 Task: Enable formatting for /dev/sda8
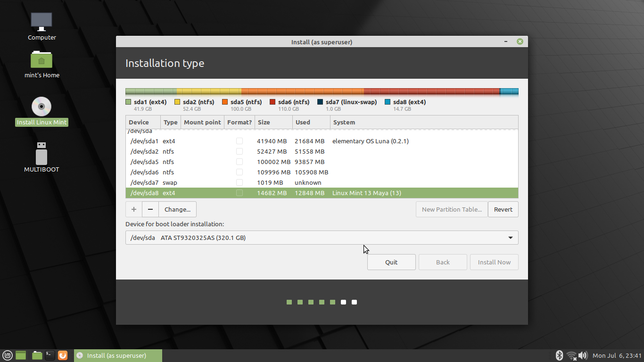click(239, 193)
